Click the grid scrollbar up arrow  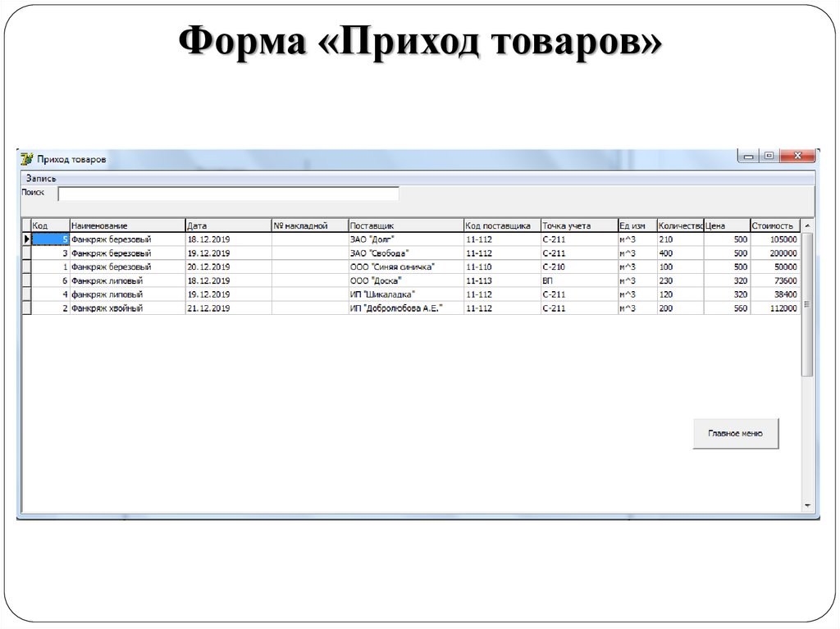[x=807, y=226]
